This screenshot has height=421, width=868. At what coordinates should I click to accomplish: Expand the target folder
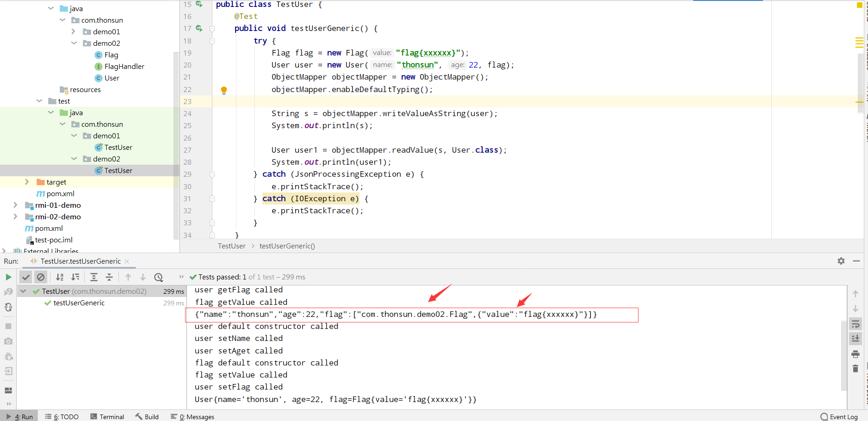[x=27, y=182]
